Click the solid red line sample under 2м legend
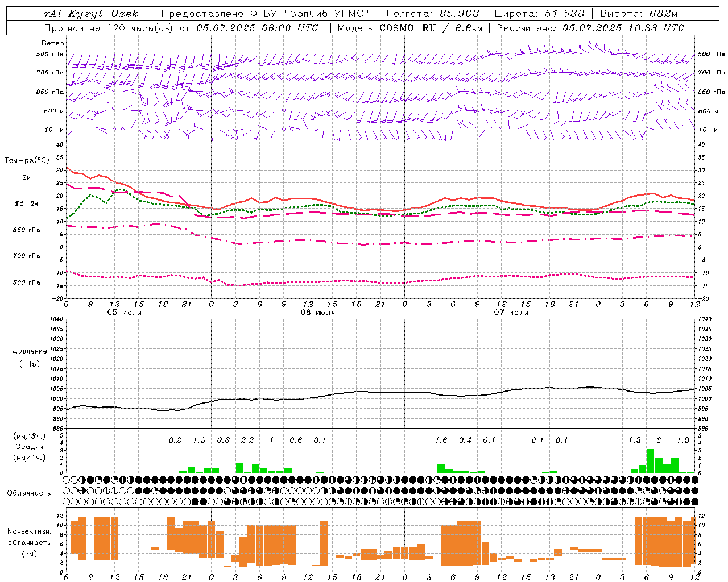728x582 pixels. coord(26,184)
